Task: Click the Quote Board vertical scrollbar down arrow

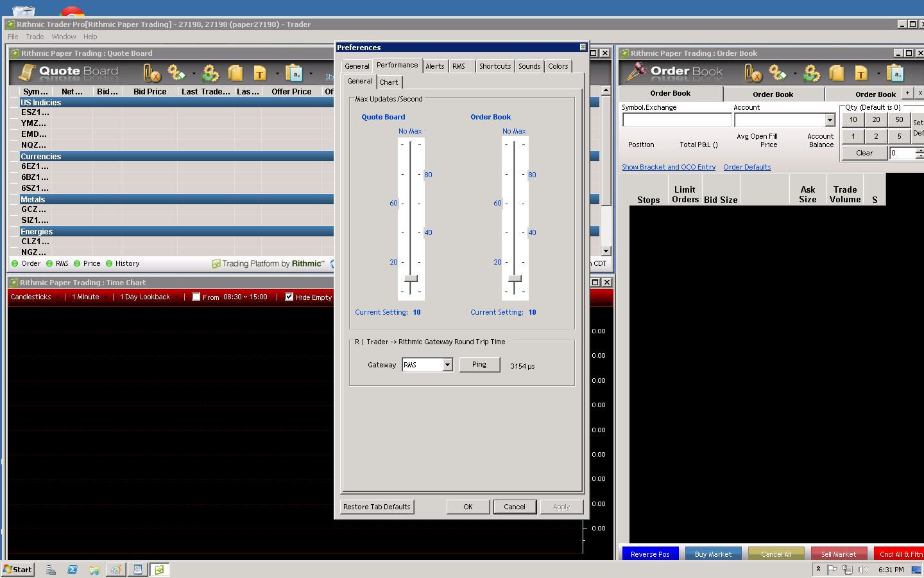Action: coord(606,251)
